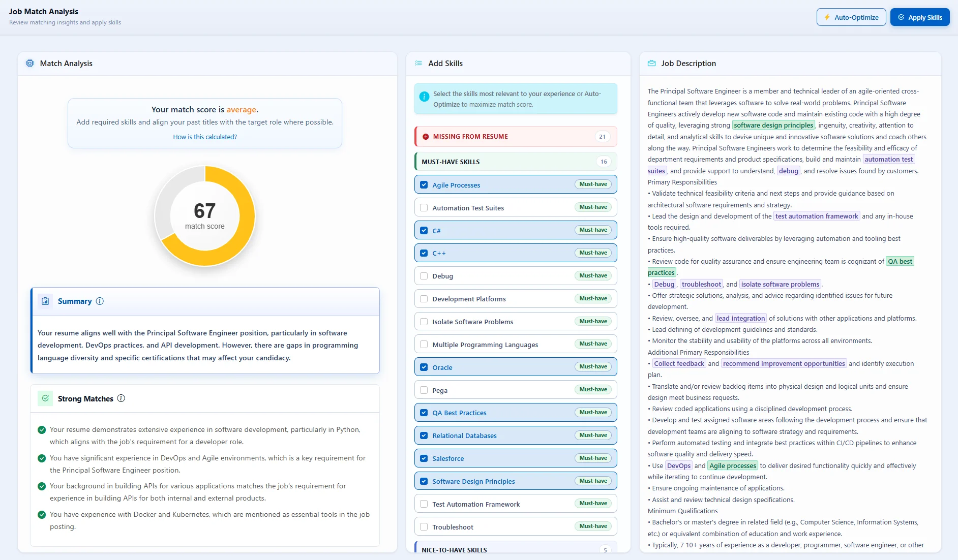Click highlighted 'software design principles' in job description
The height and width of the screenshot is (560, 958).
tap(773, 126)
